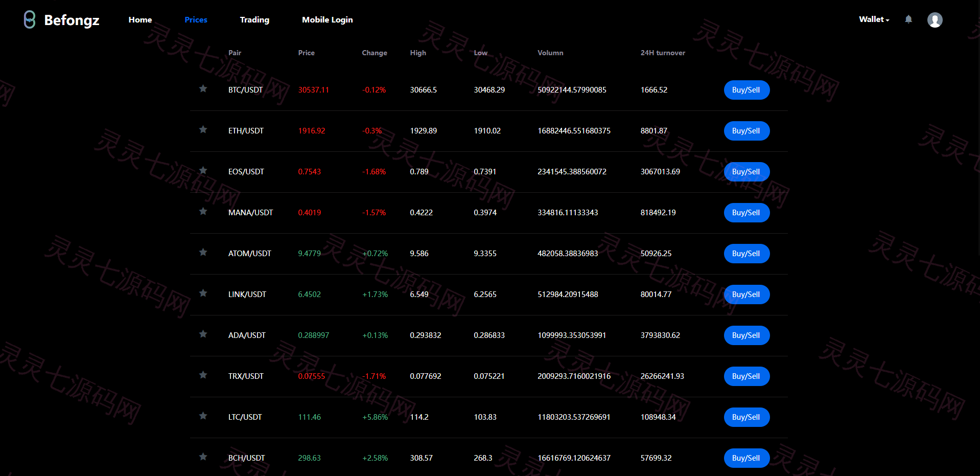This screenshot has height=476, width=980.
Task: Click the High column header
Action: (x=418, y=53)
